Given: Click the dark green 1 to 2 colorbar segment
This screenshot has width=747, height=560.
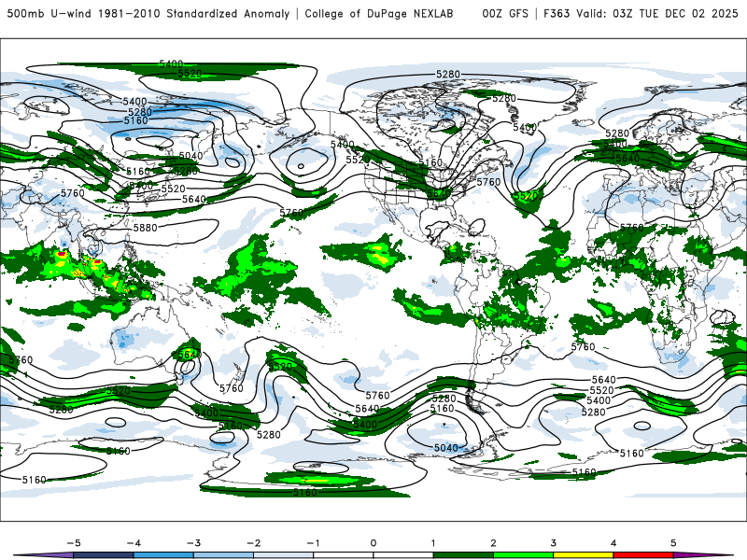Looking at the screenshot, I should coord(463,555).
